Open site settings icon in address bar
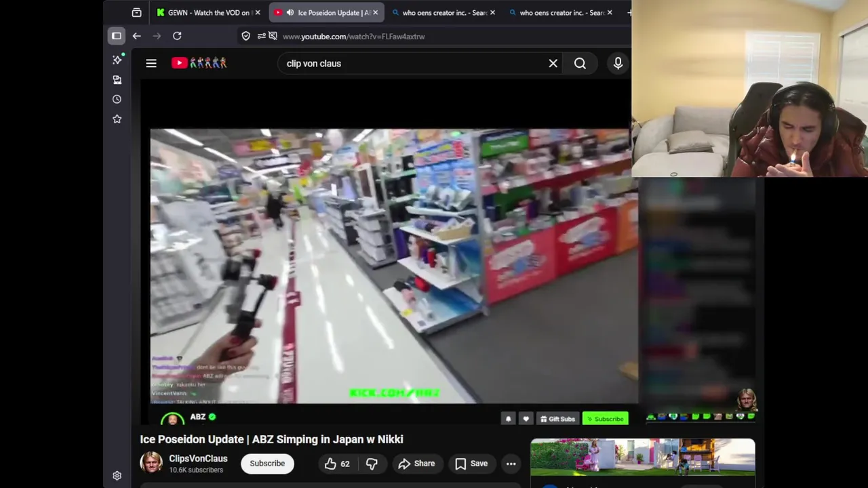 pyautogui.click(x=261, y=36)
